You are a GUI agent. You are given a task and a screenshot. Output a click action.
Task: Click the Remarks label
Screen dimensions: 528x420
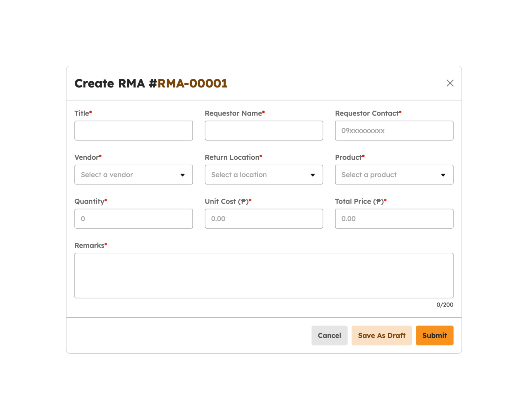(x=91, y=245)
